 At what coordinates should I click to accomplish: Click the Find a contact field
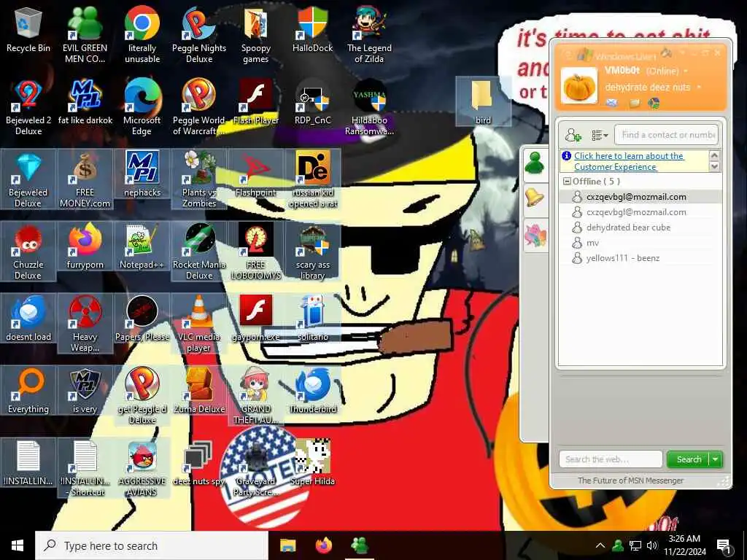point(666,135)
